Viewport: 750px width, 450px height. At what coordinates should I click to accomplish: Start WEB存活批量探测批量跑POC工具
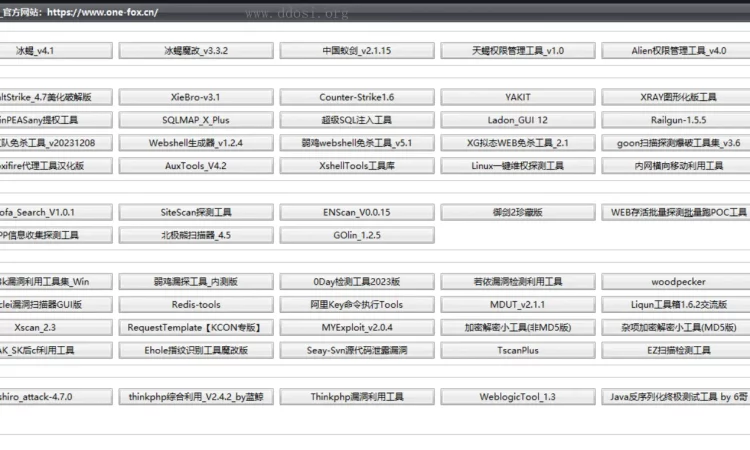pyautogui.click(x=676, y=212)
